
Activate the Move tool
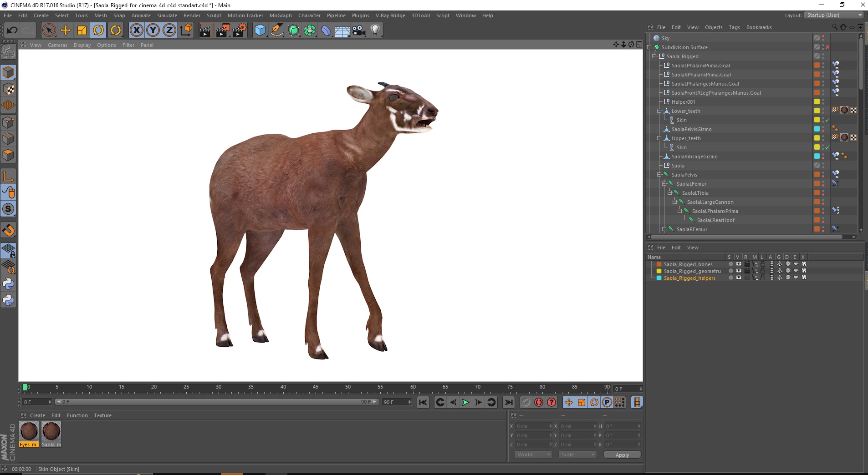pos(66,30)
